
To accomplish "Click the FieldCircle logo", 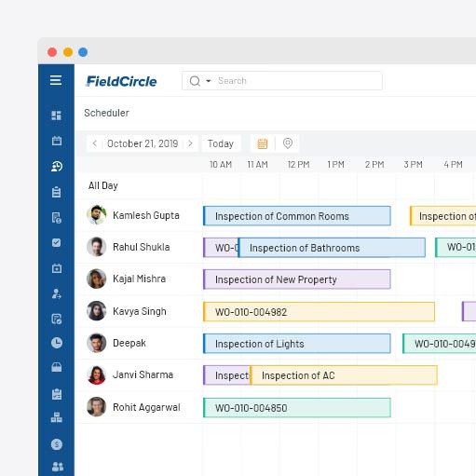I will 121,81.
